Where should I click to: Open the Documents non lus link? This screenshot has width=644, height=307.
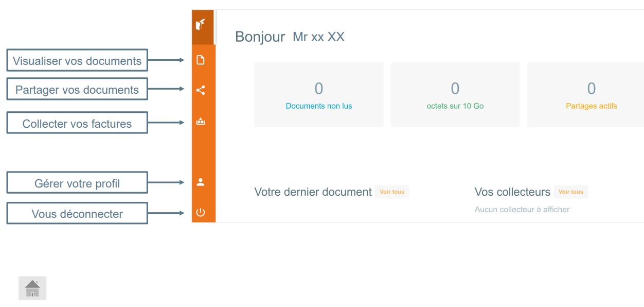click(318, 106)
